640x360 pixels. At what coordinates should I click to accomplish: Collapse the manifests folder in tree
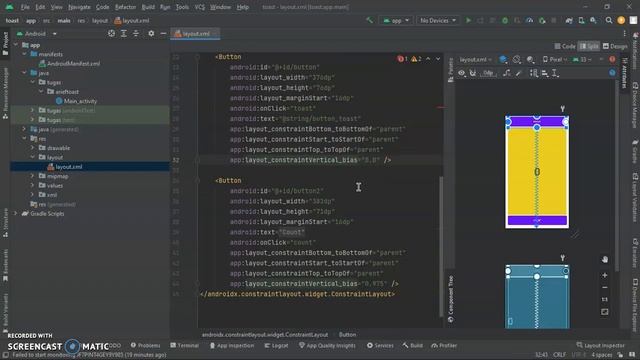[24, 54]
